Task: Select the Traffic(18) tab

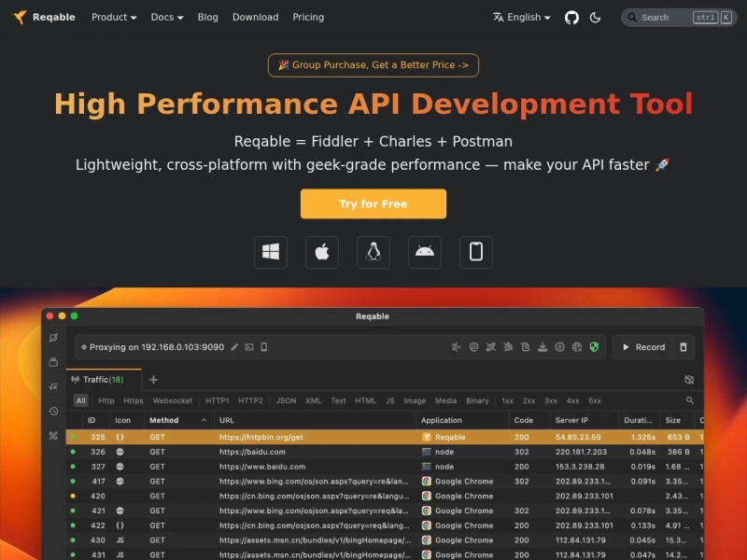Action: point(104,380)
